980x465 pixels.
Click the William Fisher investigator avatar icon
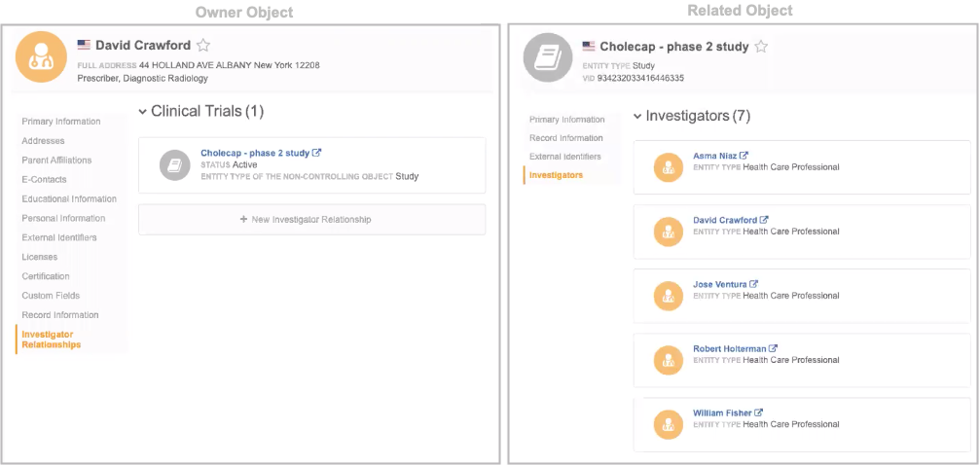[x=668, y=424]
